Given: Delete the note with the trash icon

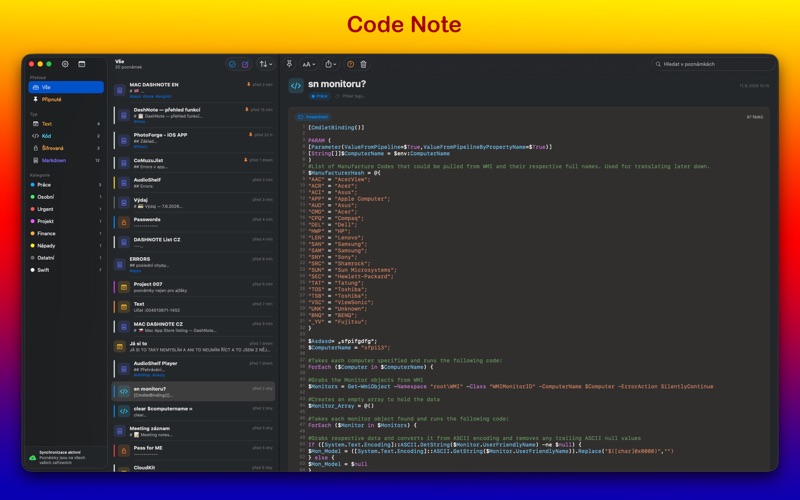Looking at the screenshot, I should point(363,64).
